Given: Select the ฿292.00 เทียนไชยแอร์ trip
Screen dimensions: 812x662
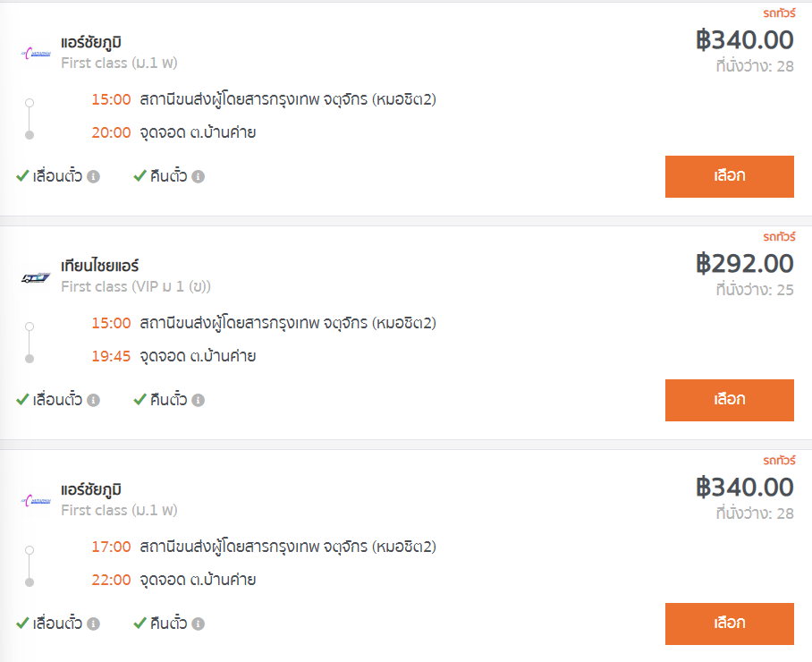Looking at the screenshot, I should [x=729, y=400].
